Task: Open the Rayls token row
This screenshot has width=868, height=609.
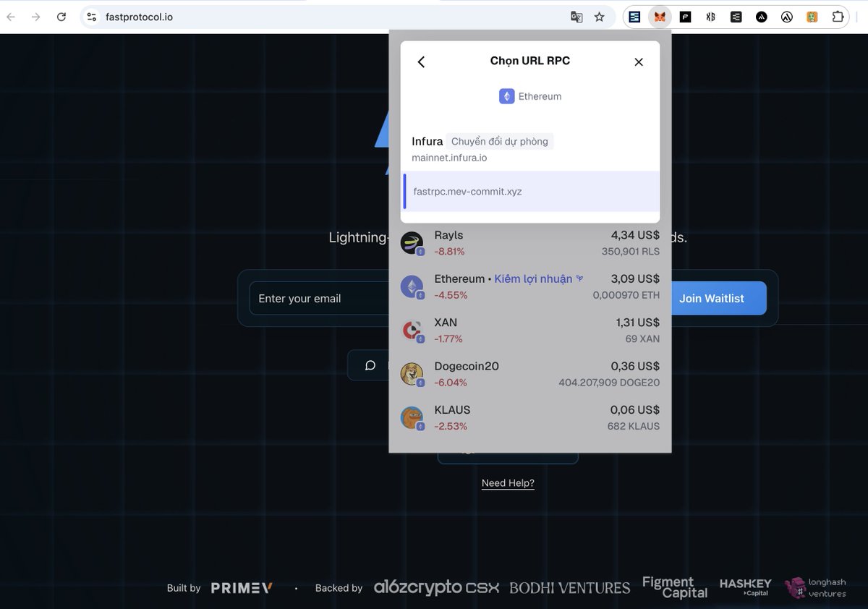Action: (530, 243)
